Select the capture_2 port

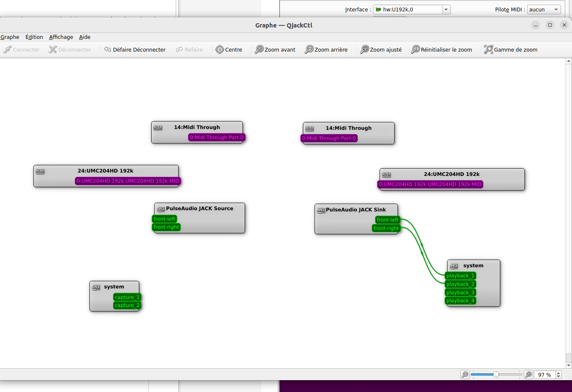point(127,305)
